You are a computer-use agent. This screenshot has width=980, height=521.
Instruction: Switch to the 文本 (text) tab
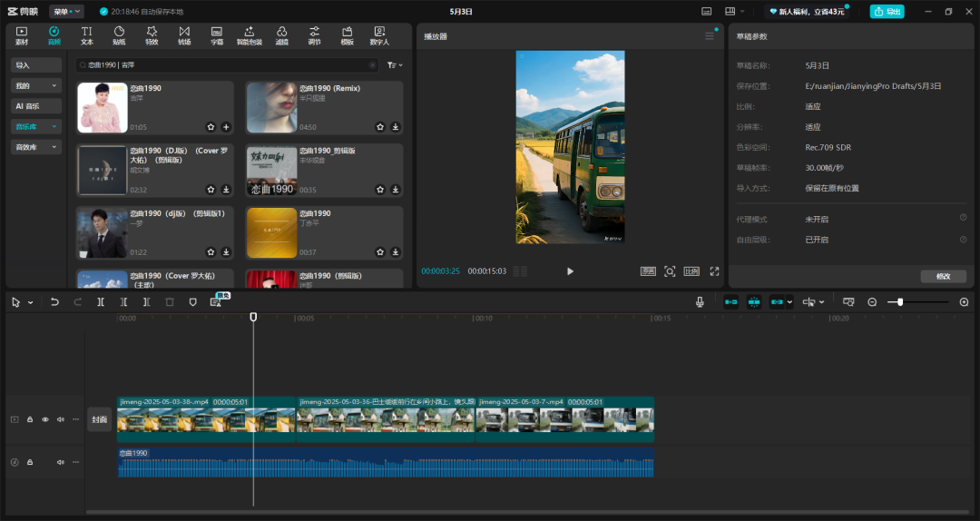pyautogui.click(x=87, y=35)
